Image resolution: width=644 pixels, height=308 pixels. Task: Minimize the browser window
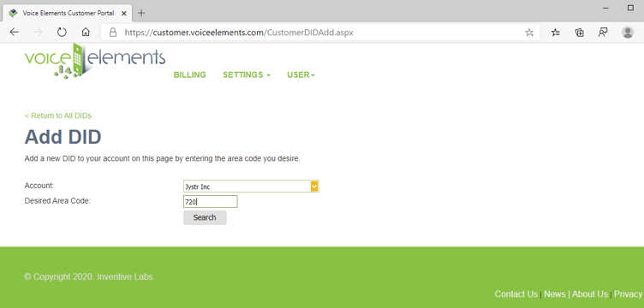pyautogui.click(x=605, y=8)
